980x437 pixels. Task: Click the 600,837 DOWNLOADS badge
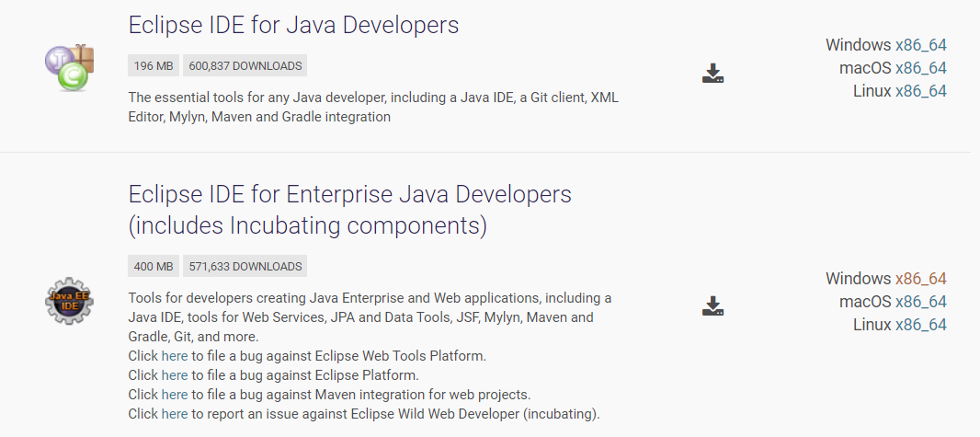pos(245,65)
